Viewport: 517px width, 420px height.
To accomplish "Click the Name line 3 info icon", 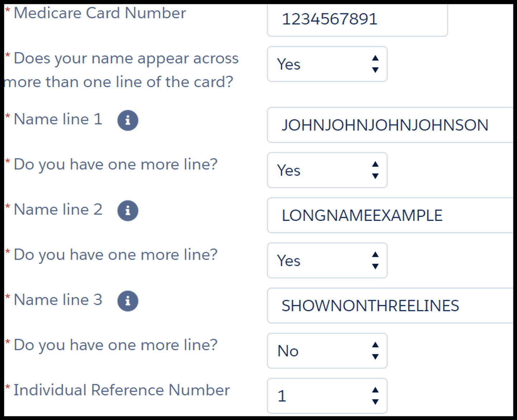I will click(127, 301).
